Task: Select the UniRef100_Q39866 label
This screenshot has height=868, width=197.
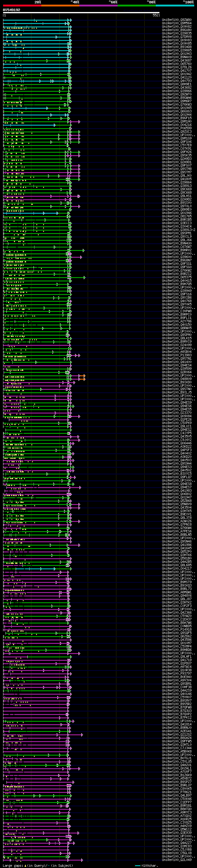Action: [x=177, y=91]
